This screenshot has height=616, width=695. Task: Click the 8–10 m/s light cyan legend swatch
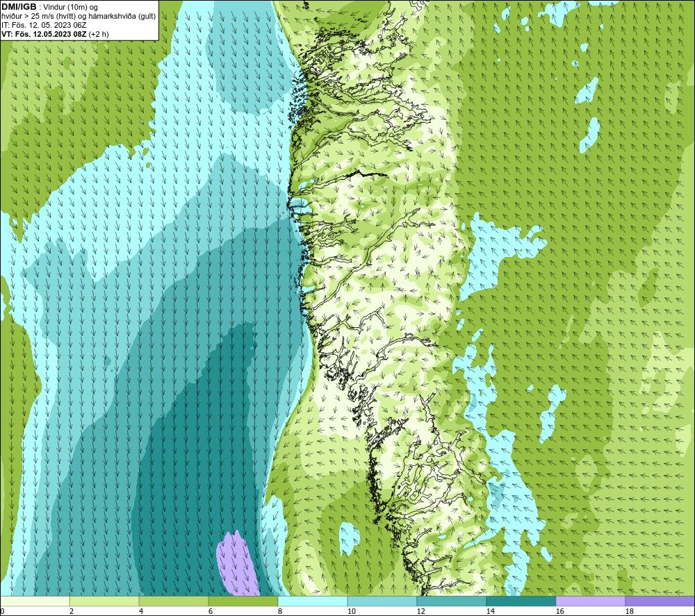point(313,601)
